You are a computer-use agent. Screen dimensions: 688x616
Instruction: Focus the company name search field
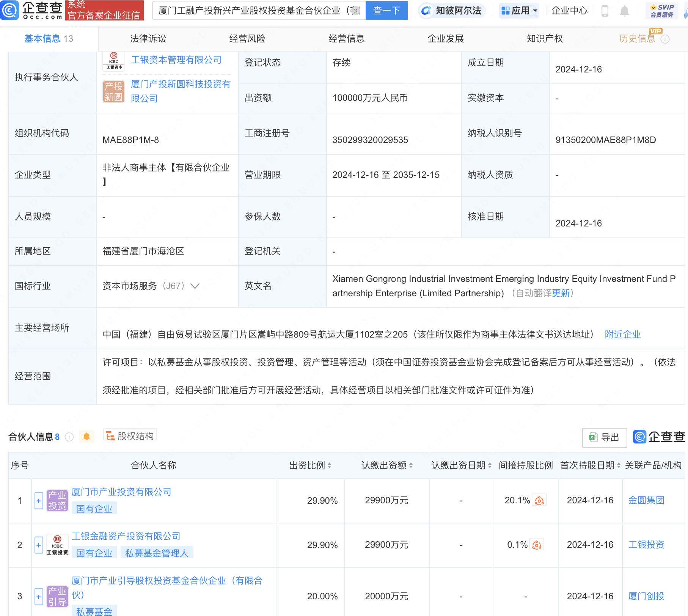259,10
